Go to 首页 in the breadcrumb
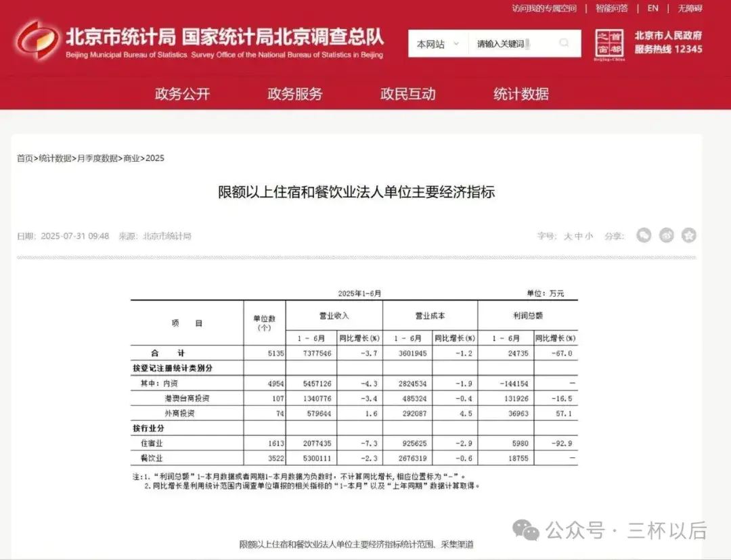The height and width of the screenshot is (560, 731). [x=25, y=158]
